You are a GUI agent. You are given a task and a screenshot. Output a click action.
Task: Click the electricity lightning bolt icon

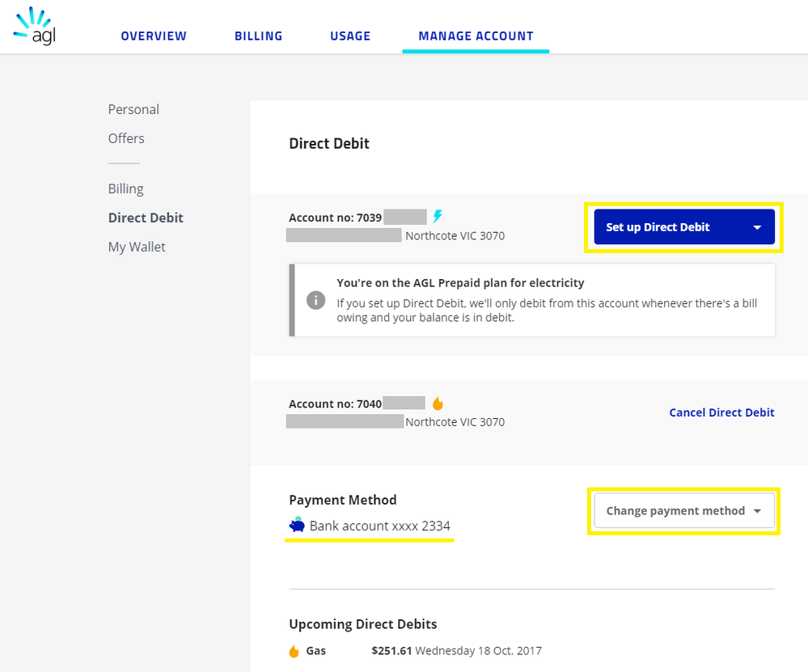pyautogui.click(x=438, y=217)
